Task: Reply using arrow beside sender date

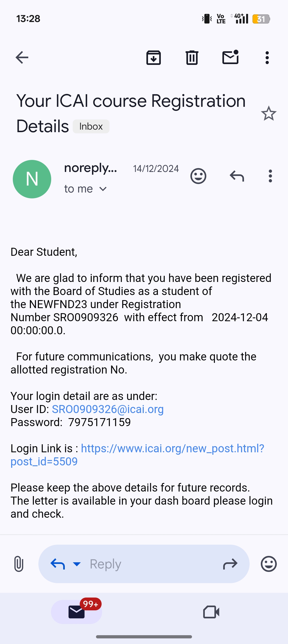Action: [x=237, y=176]
